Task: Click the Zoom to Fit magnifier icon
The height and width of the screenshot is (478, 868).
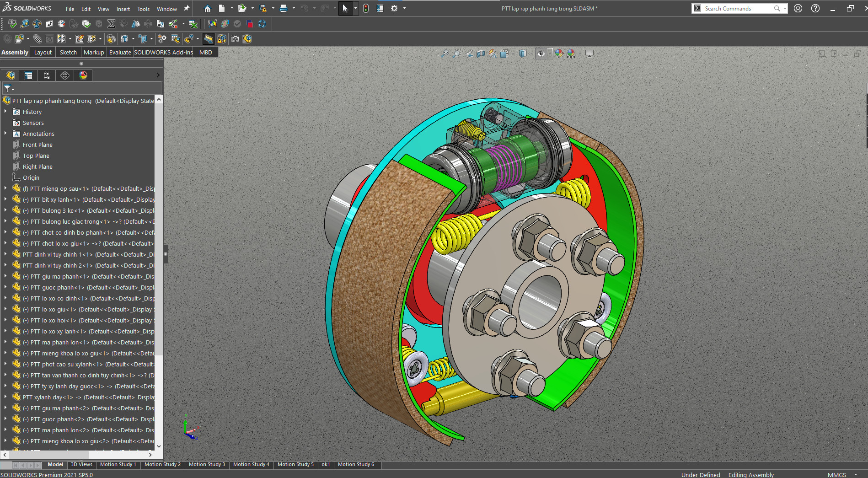Action: click(x=444, y=54)
